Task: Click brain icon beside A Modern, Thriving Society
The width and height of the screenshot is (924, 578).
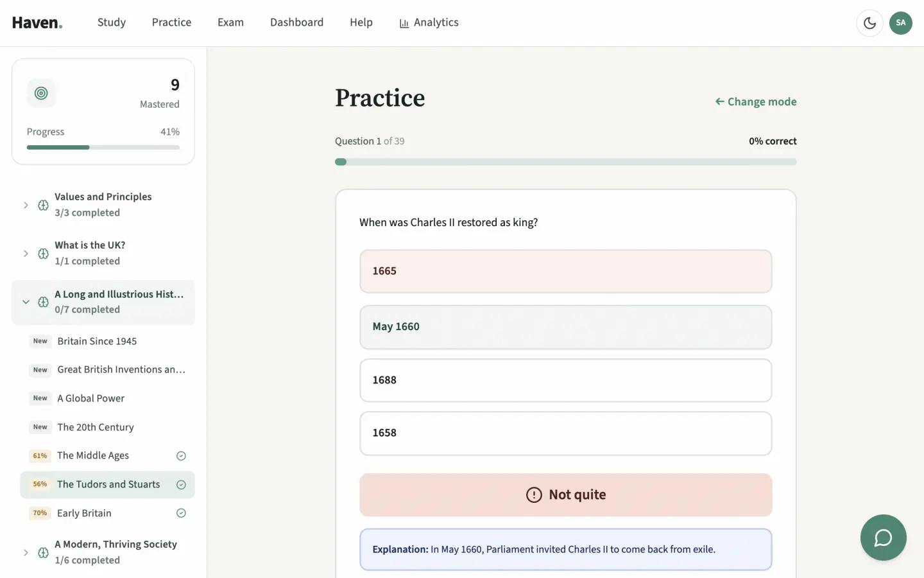Action: pos(43,552)
